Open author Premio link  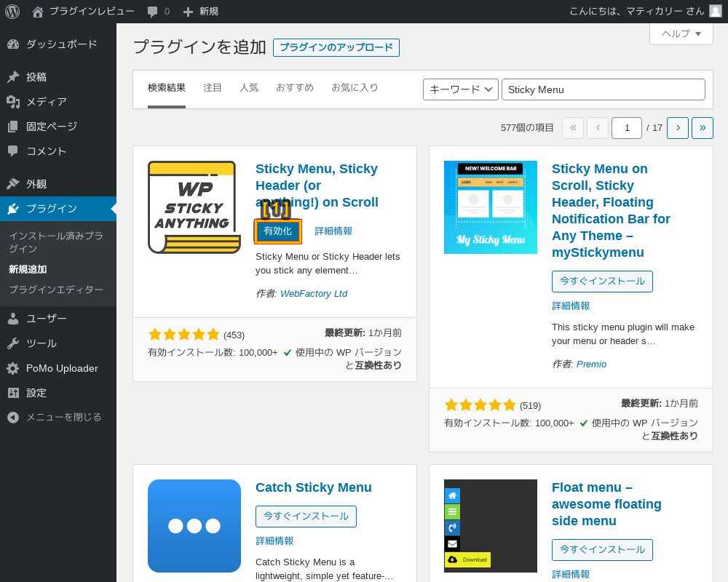(591, 364)
